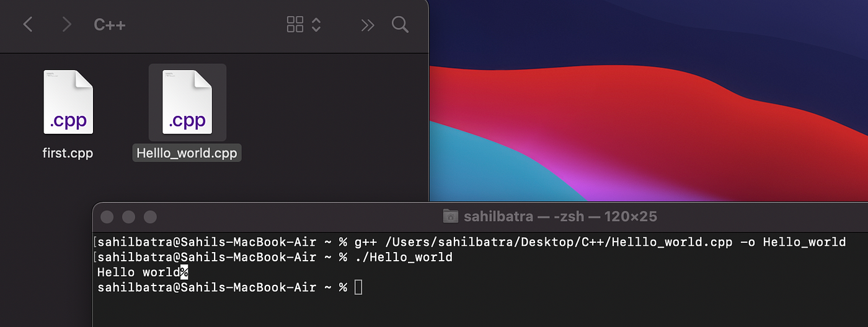The height and width of the screenshot is (327, 868).
Task: Select the first.cpp file icon
Action: (x=68, y=102)
